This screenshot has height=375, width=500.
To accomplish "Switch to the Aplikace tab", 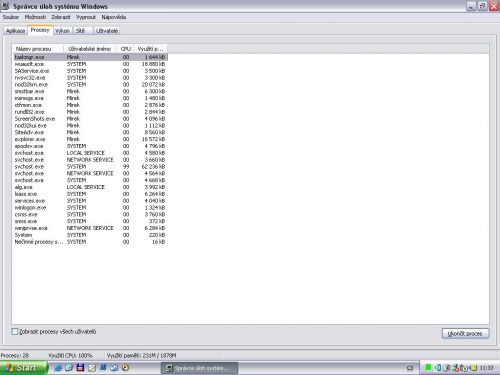I will click(15, 31).
